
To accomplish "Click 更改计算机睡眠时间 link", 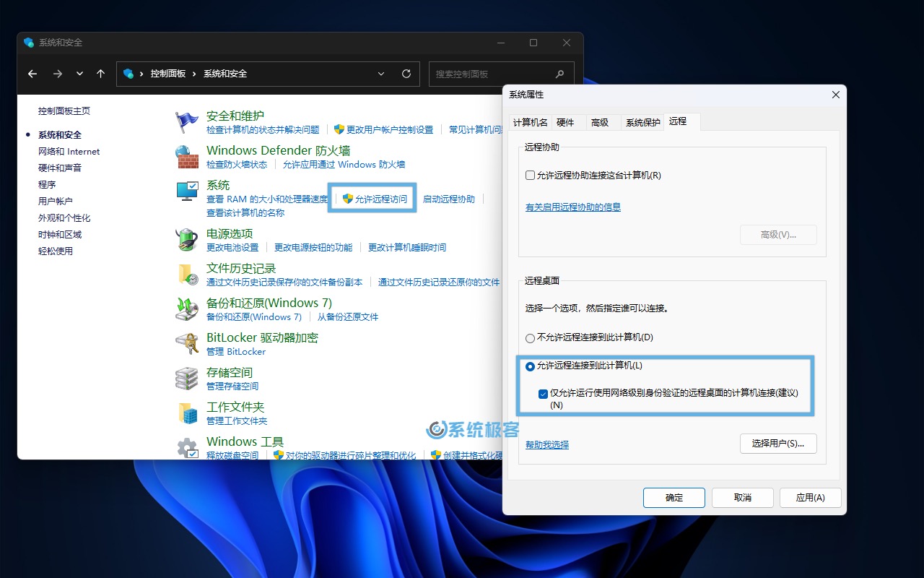I will 407,247.
